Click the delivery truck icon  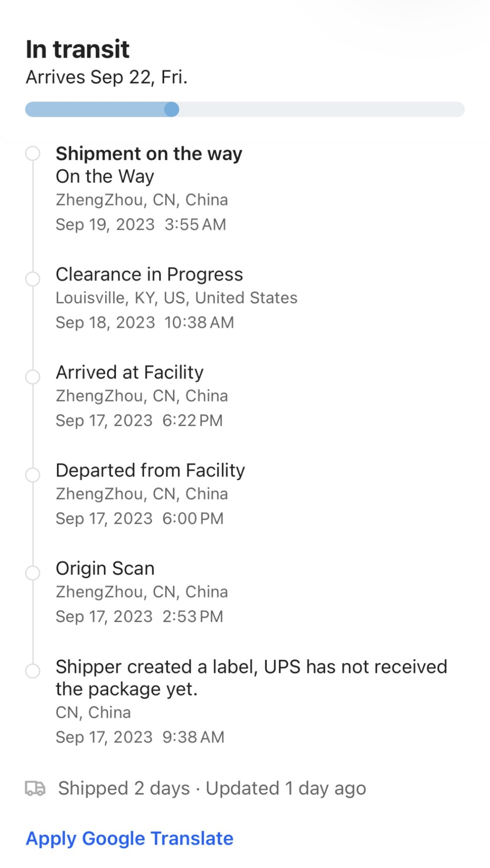click(x=35, y=788)
